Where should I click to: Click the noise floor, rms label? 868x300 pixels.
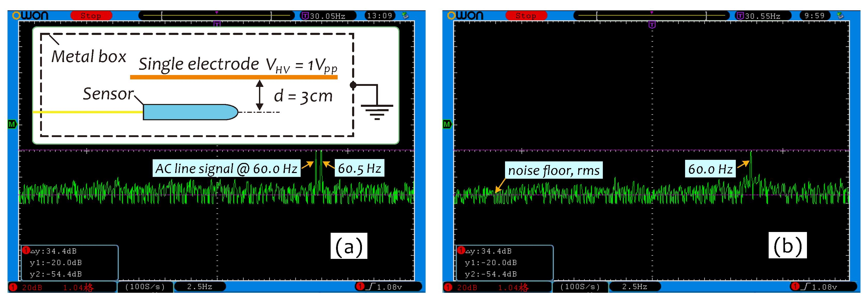coord(554,170)
